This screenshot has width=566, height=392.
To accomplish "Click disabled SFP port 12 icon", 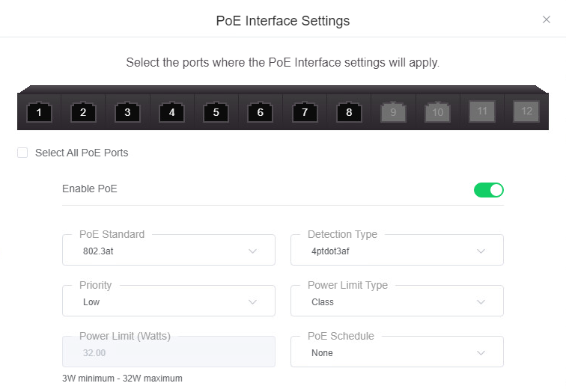I will tap(526, 111).
